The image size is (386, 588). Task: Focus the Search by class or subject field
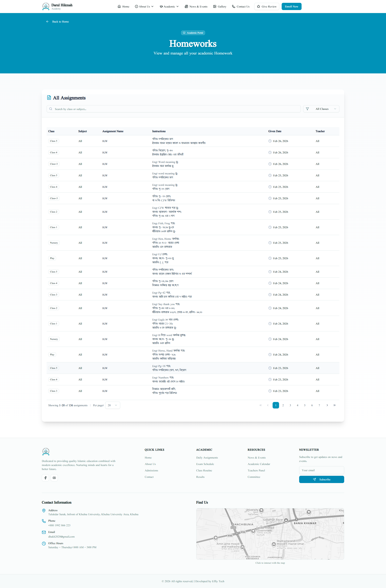174,109
